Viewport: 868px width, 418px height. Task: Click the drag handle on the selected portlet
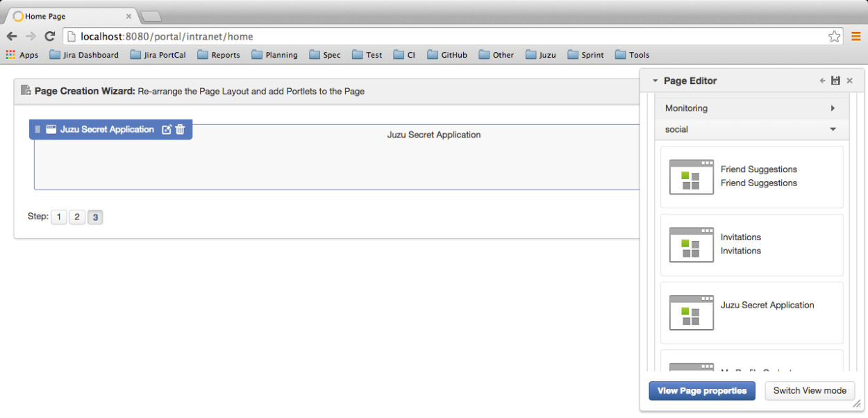click(x=37, y=129)
